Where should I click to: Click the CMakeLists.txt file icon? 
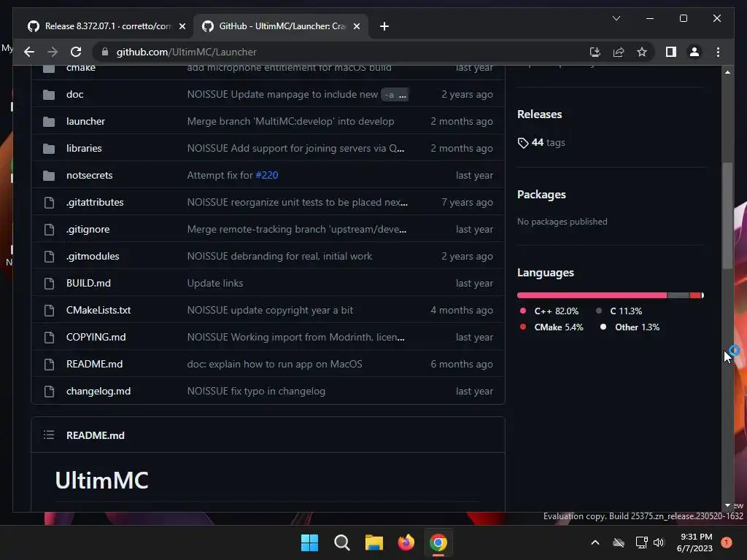(49, 311)
